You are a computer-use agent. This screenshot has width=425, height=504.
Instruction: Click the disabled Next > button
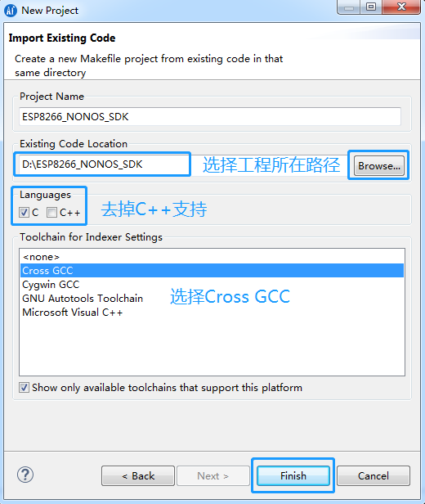pyautogui.click(x=213, y=475)
